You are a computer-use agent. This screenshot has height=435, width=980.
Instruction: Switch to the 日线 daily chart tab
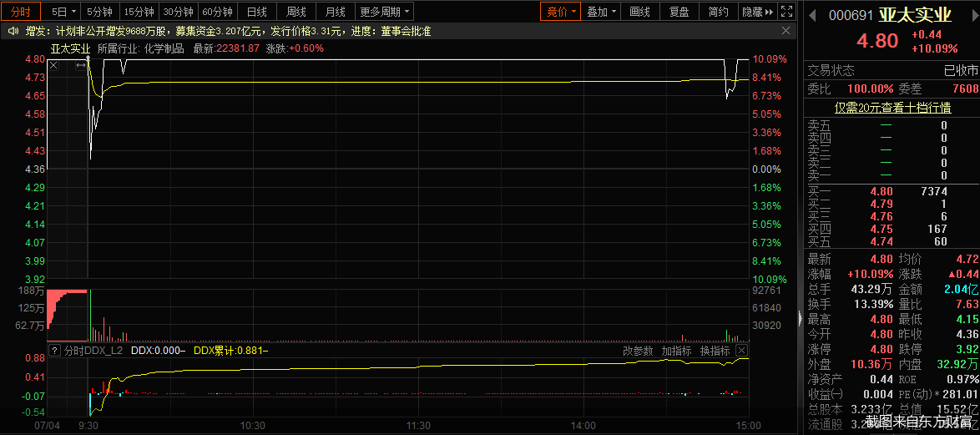(257, 12)
